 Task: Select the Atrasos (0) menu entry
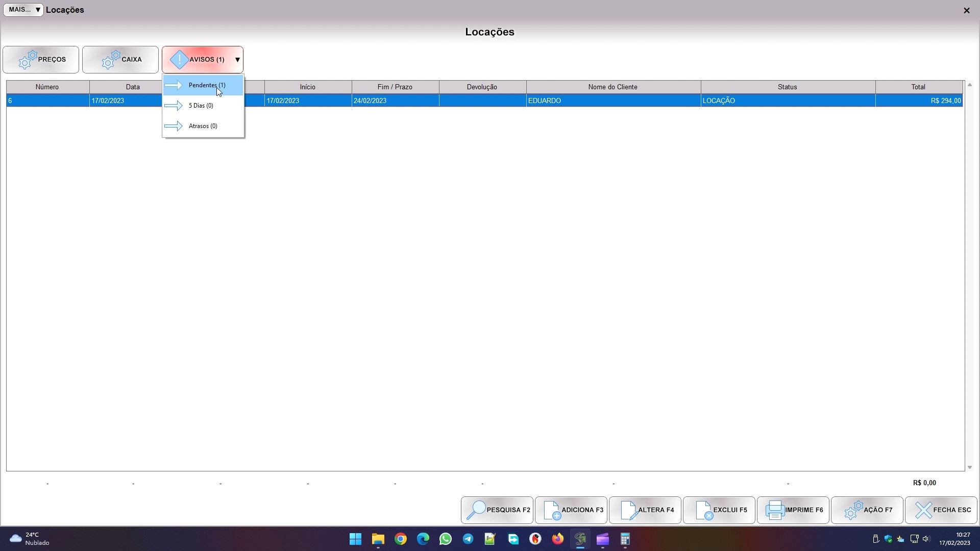[203, 126]
